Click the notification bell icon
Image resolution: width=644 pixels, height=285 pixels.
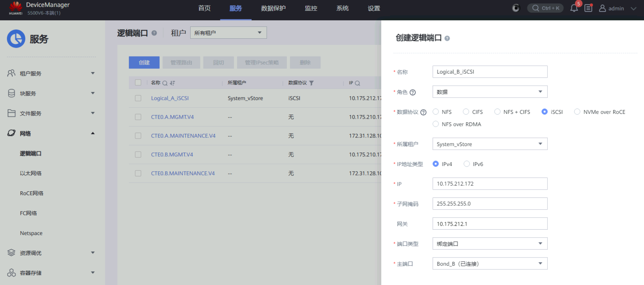pyautogui.click(x=574, y=8)
